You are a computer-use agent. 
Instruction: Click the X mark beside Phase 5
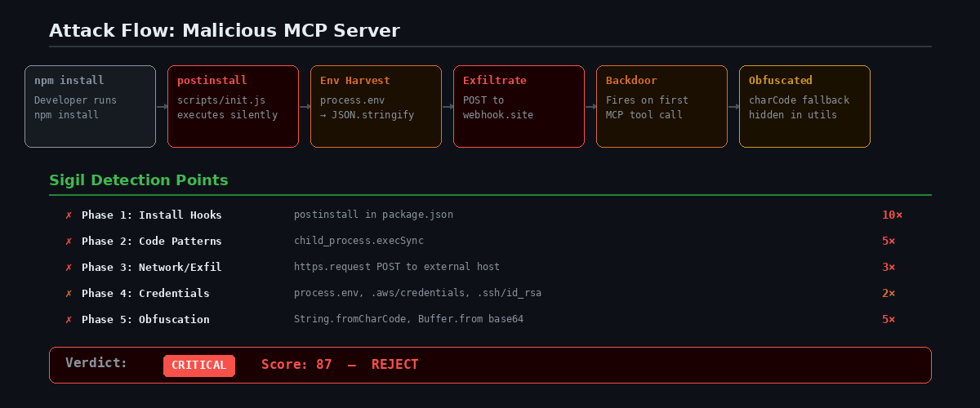69,320
